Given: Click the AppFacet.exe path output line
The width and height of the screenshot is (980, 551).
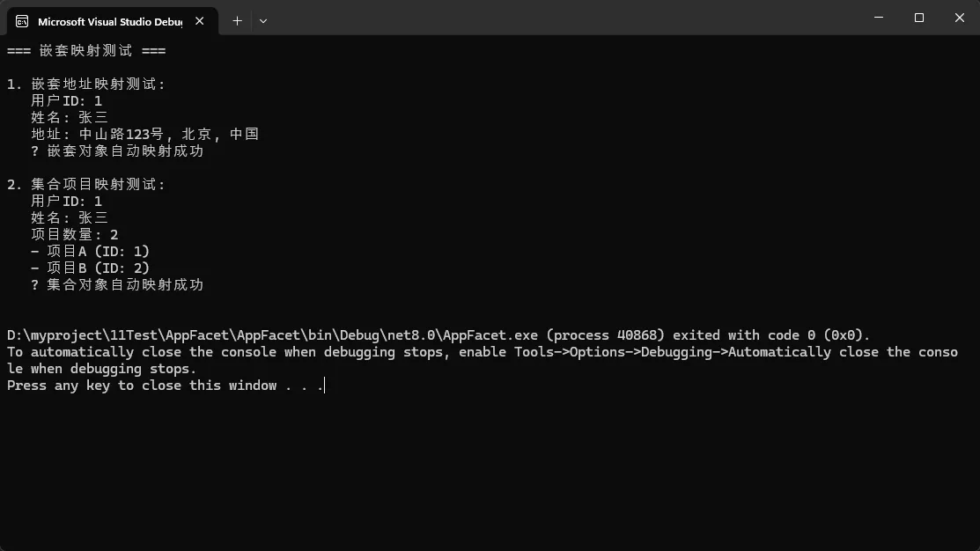Looking at the screenshot, I should [438, 335].
